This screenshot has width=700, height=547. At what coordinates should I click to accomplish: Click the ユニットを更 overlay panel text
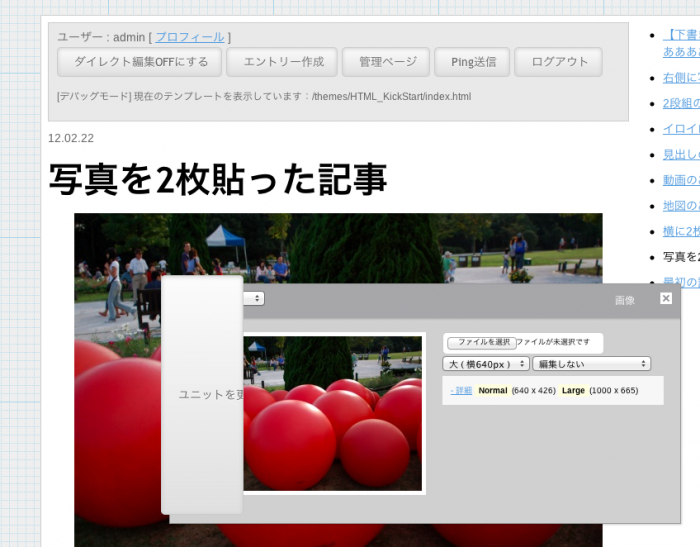point(211,395)
